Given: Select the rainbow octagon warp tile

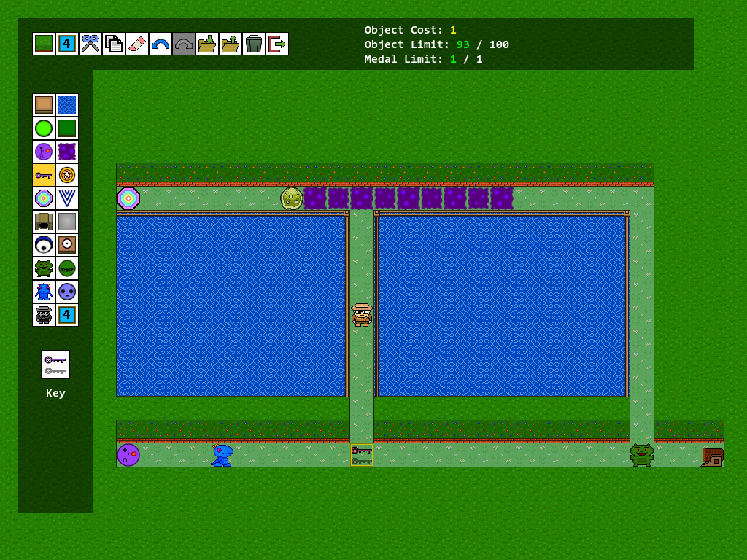Looking at the screenshot, I should [x=44, y=198].
